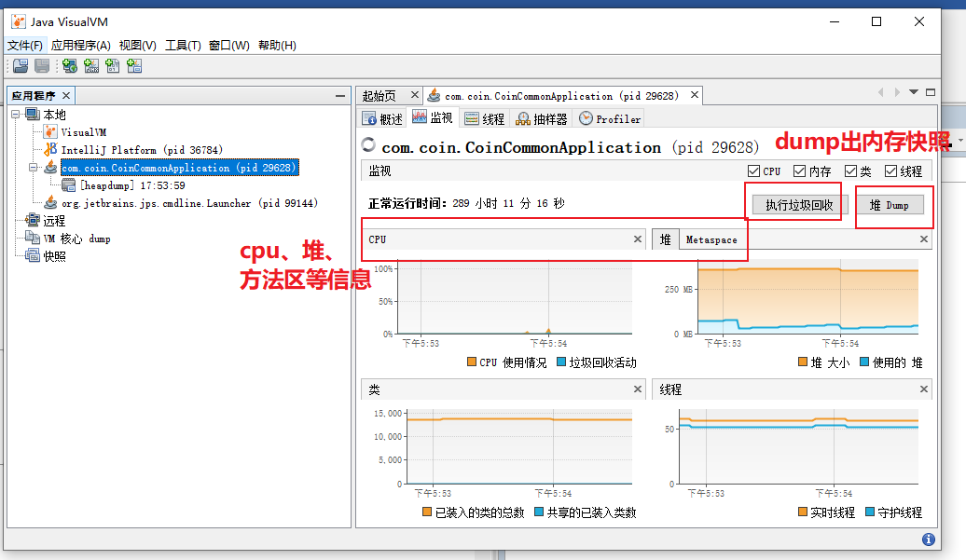Select the Heap memory tab
Image resolution: width=966 pixels, height=560 pixels.
click(666, 239)
